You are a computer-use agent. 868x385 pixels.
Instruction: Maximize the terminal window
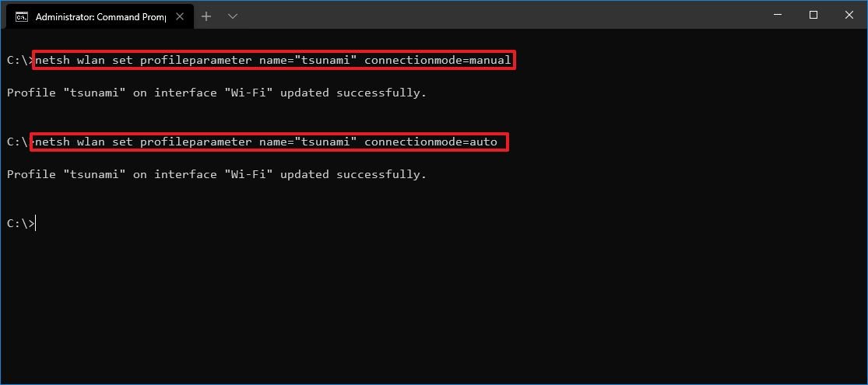[x=814, y=16]
